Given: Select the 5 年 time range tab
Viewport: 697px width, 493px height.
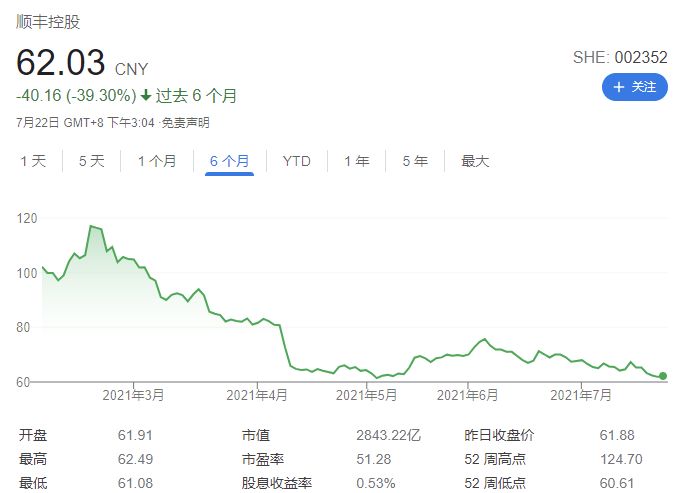Looking at the screenshot, I should [415, 161].
